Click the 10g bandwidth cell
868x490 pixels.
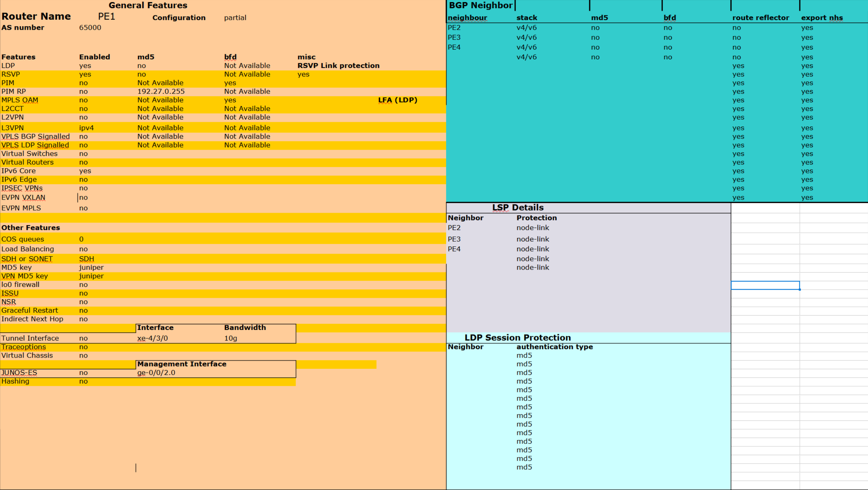tap(231, 338)
